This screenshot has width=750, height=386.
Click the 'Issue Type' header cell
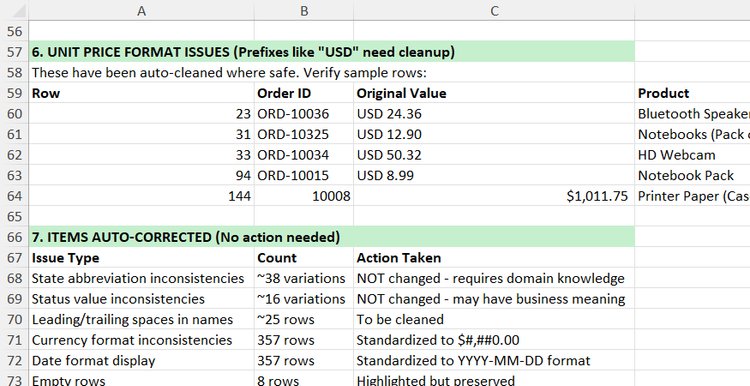click(x=142, y=258)
